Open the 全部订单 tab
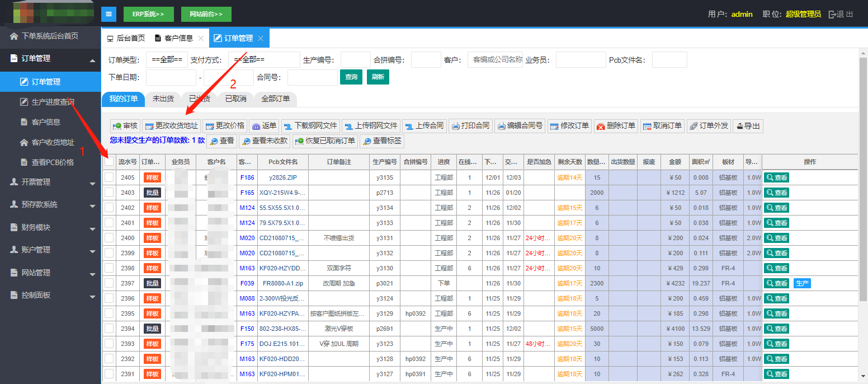 [x=275, y=99]
